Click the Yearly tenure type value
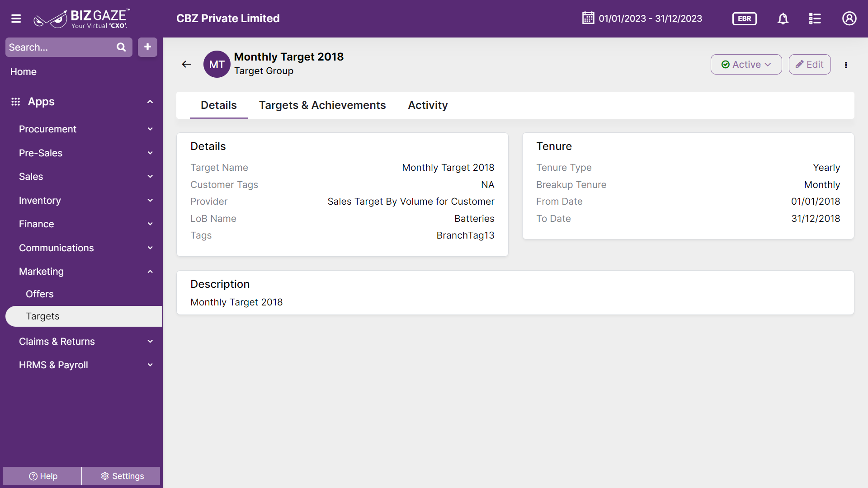The height and width of the screenshot is (488, 868). (x=826, y=168)
